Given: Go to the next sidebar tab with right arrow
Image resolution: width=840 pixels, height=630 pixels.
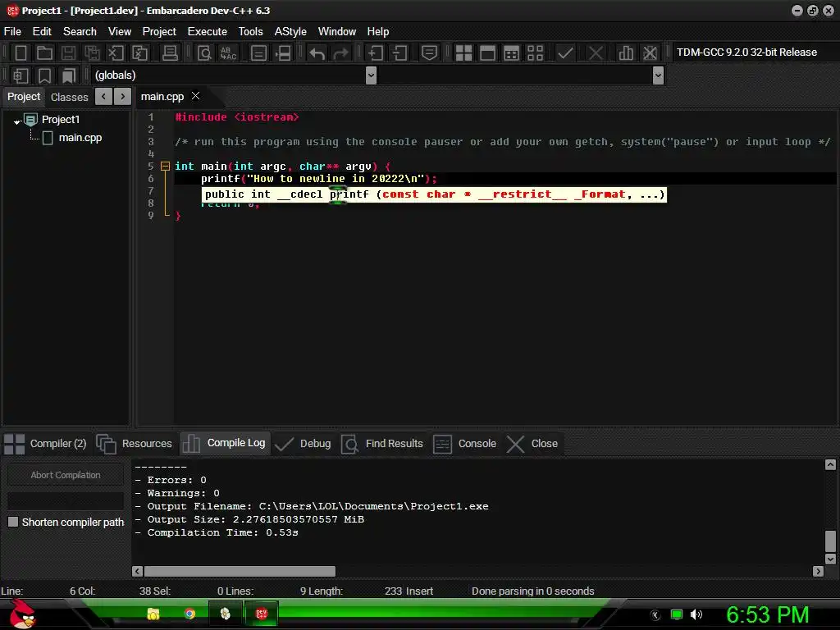Looking at the screenshot, I should tap(123, 97).
